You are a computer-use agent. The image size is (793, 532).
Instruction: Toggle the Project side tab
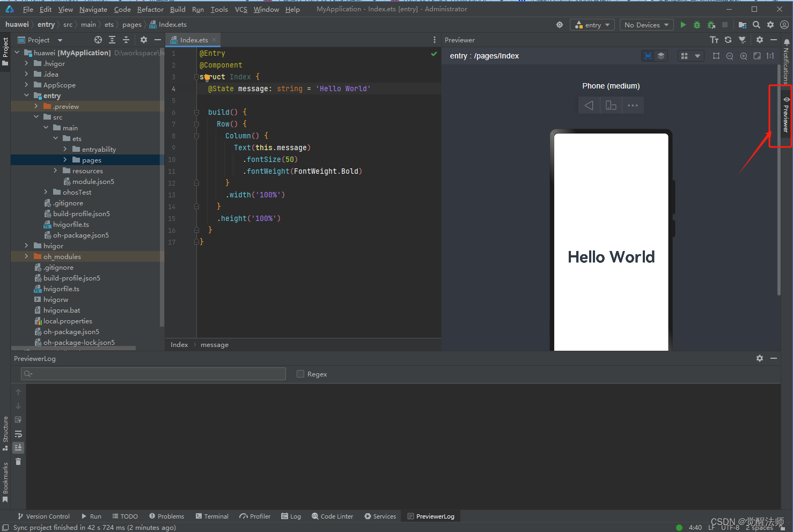(5, 51)
